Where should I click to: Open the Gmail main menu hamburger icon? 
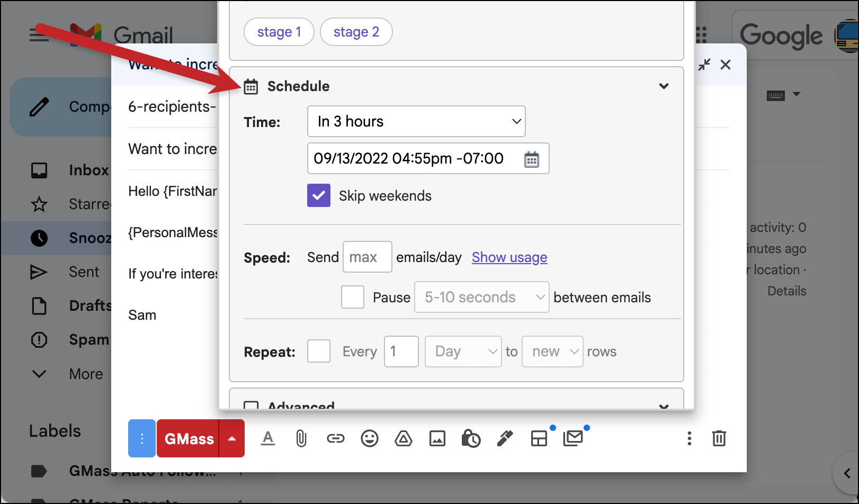tap(39, 35)
